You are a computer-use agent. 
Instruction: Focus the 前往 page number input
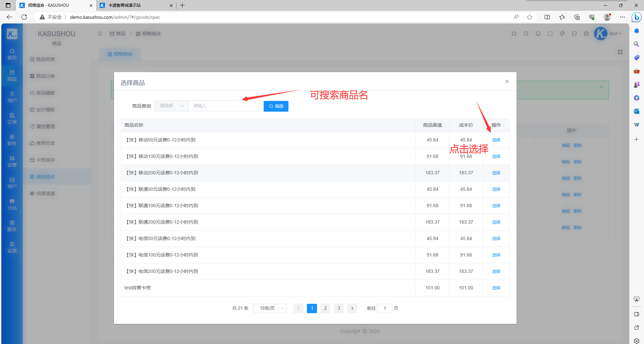pos(385,308)
